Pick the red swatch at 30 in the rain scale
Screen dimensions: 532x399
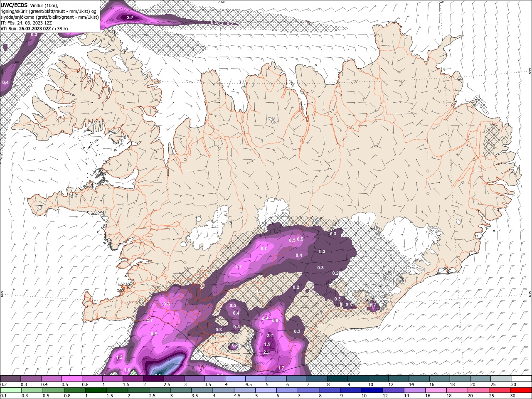(x=521, y=390)
